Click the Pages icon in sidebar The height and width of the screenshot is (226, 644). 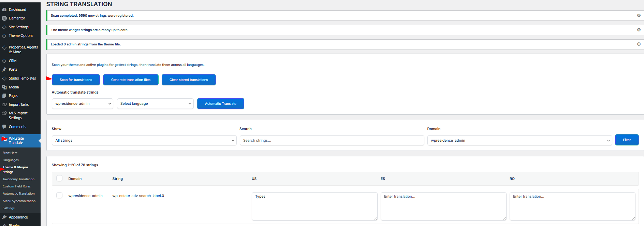(x=4, y=96)
